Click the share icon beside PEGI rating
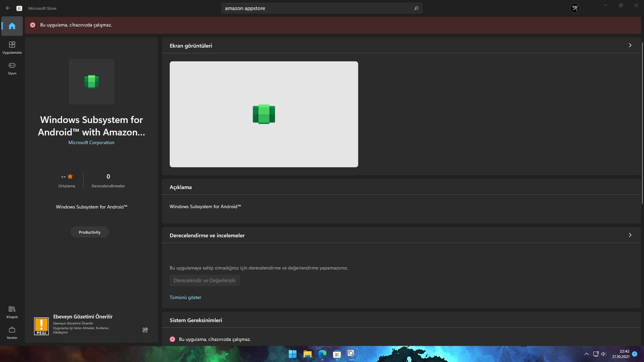 [145, 330]
